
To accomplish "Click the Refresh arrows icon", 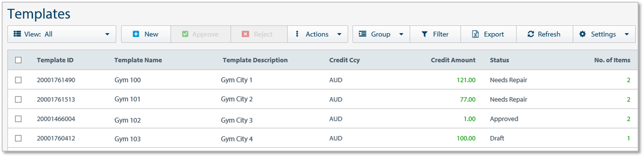I will tap(531, 34).
